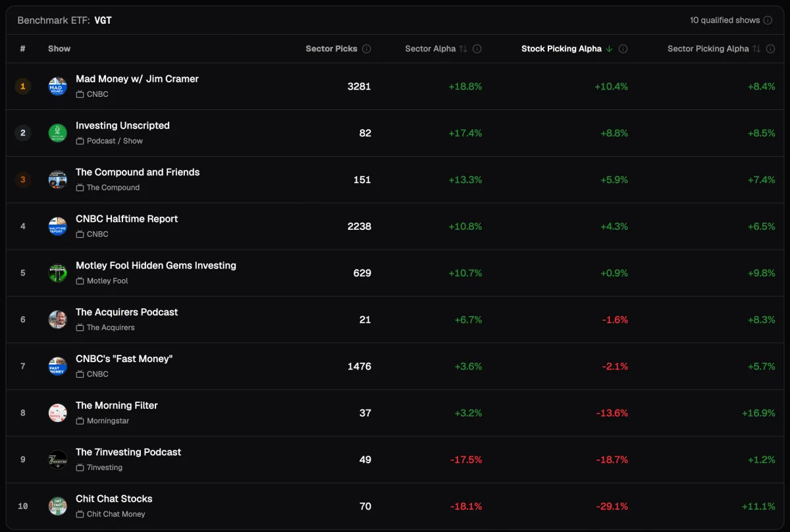Click Stock Picking Alpha info icon
This screenshot has width=790, height=532.
pos(623,49)
